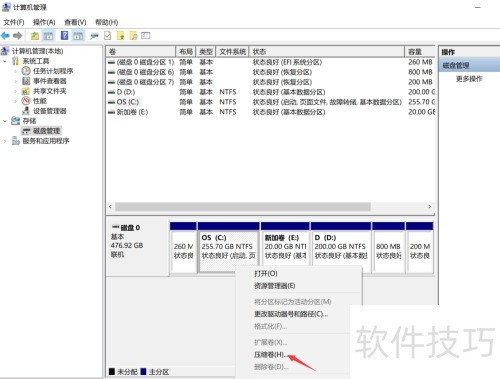
Task: Select the 设备管理器 device icon
Action: pyautogui.click(x=26, y=111)
